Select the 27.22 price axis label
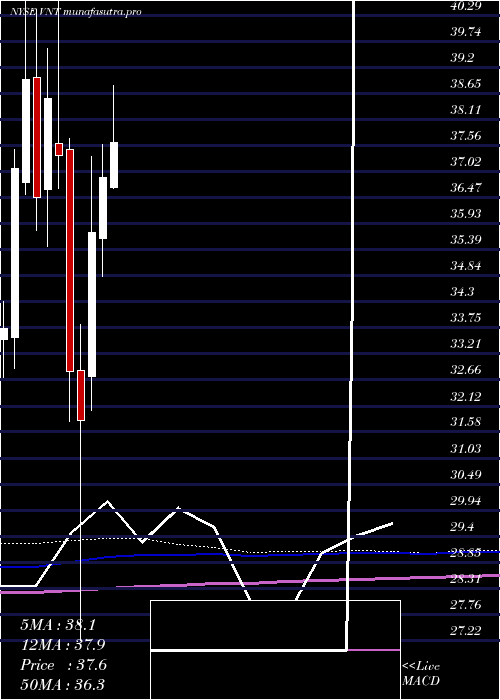 466,630
